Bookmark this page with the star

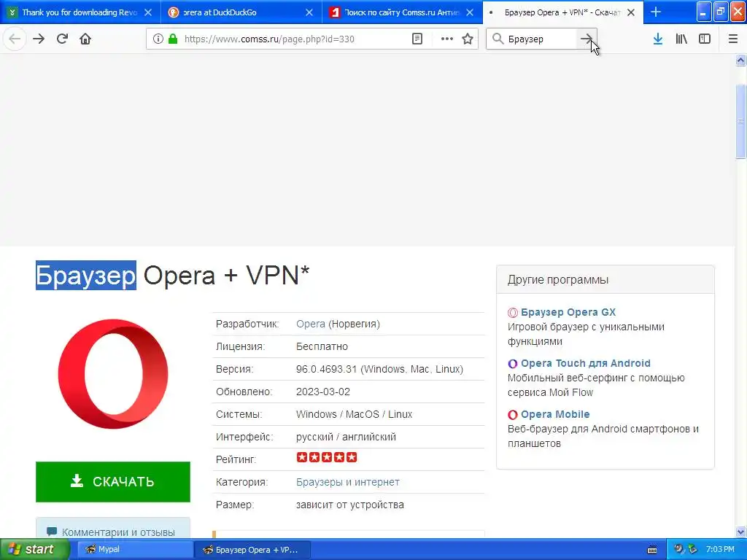click(468, 39)
